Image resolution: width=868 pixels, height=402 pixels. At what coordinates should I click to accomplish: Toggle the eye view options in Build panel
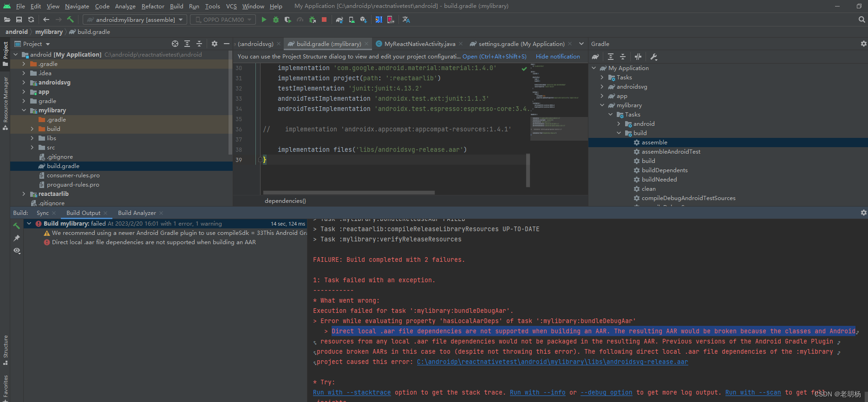17,251
